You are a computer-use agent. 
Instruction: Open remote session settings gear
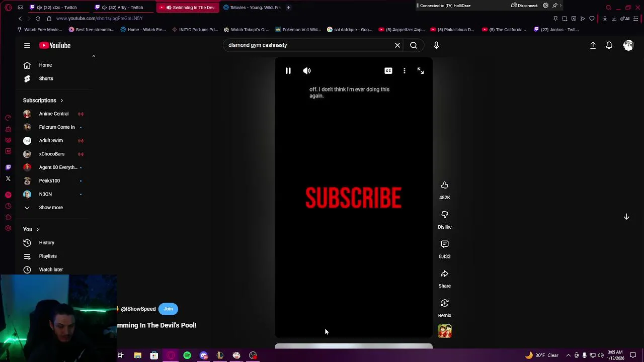tap(545, 6)
